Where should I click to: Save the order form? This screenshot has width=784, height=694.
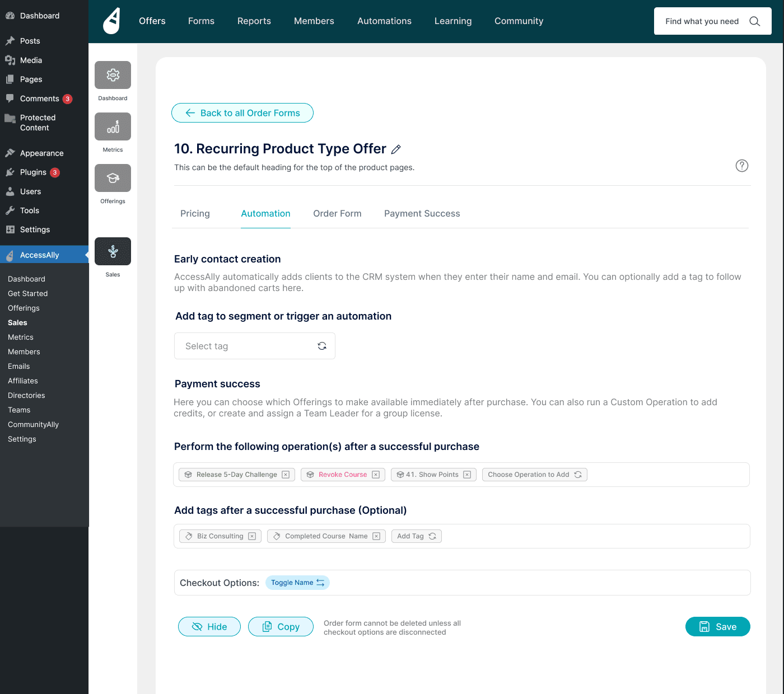click(x=717, y=627)
